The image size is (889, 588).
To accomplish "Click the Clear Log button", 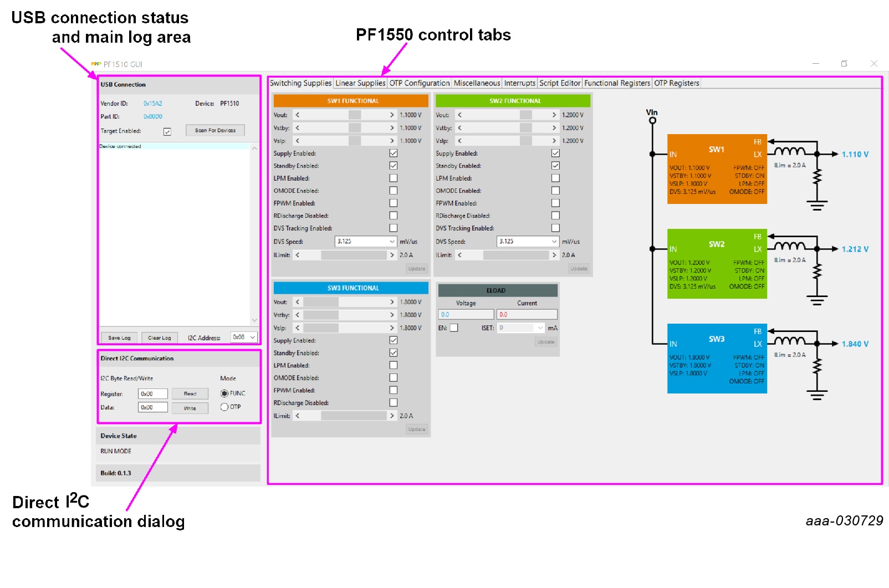I will 159,338.
